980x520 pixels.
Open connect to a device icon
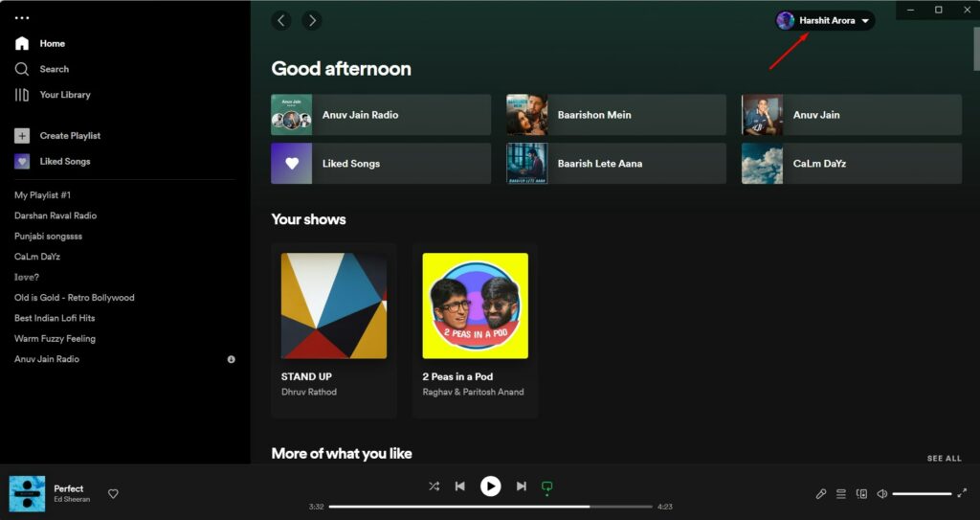coord(861,494)
